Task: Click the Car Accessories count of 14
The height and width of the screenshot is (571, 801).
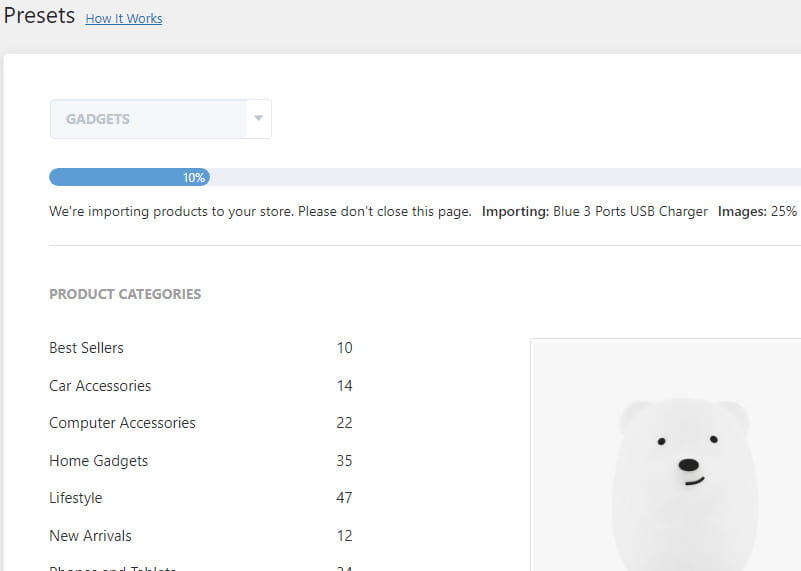Action: (x=344, y=386)
